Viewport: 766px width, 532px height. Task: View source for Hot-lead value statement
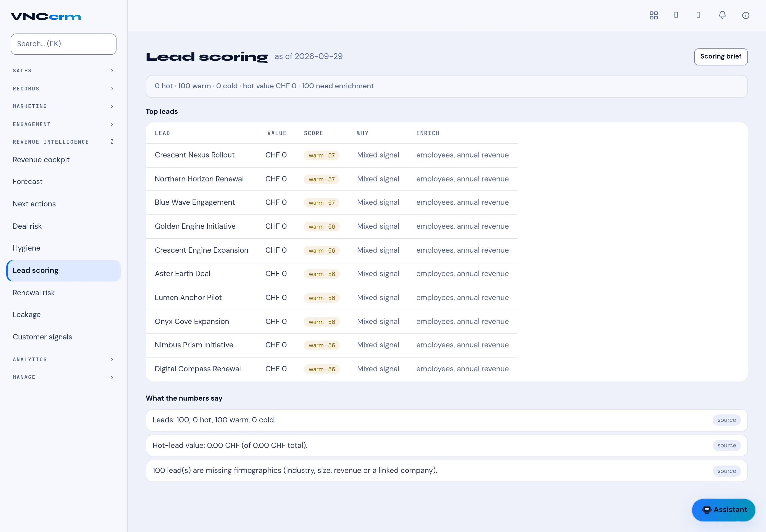click(x=726, y=446)
